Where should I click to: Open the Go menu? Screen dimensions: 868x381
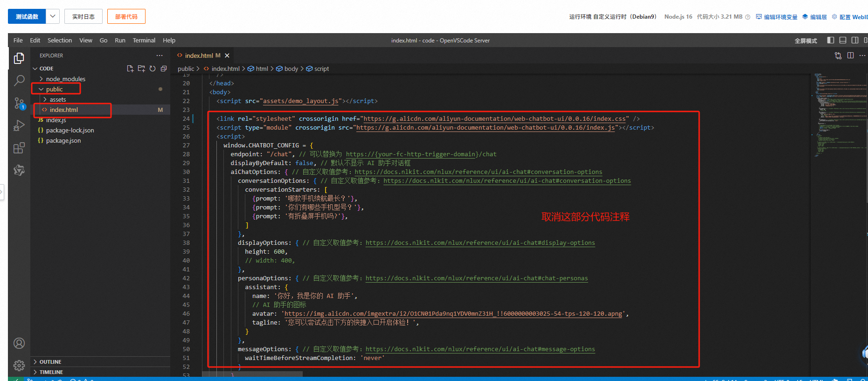[104, 40]
